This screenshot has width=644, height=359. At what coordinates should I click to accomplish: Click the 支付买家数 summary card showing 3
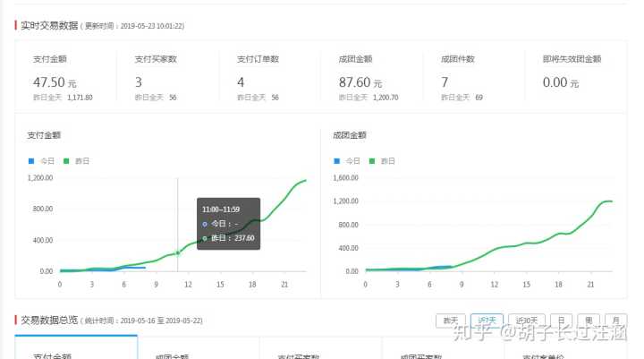click(167, 78)
